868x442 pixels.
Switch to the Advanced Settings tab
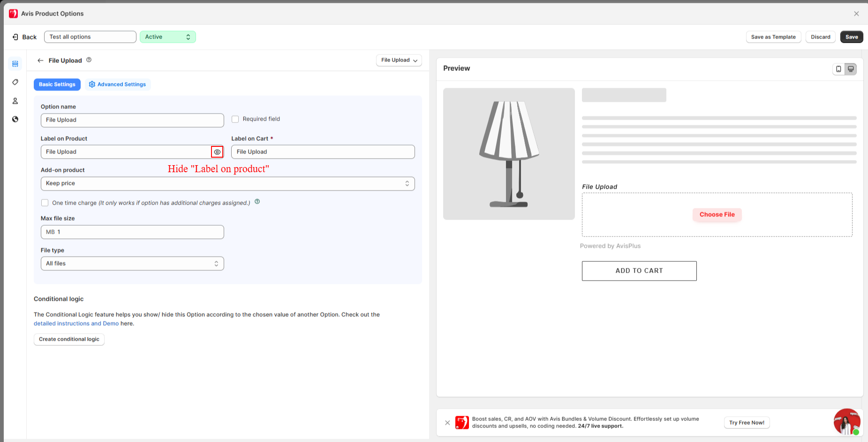[117, 84]
